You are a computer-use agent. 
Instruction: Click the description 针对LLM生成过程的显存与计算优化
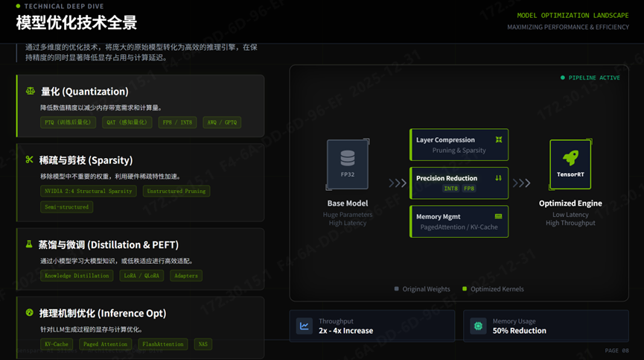pos(92,329)
